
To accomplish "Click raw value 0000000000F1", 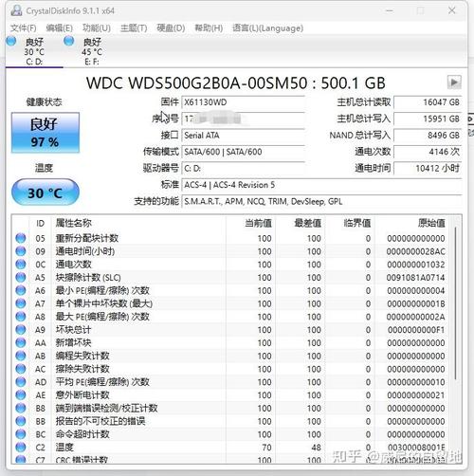I will pyautogui.click(x=416, y=330).
